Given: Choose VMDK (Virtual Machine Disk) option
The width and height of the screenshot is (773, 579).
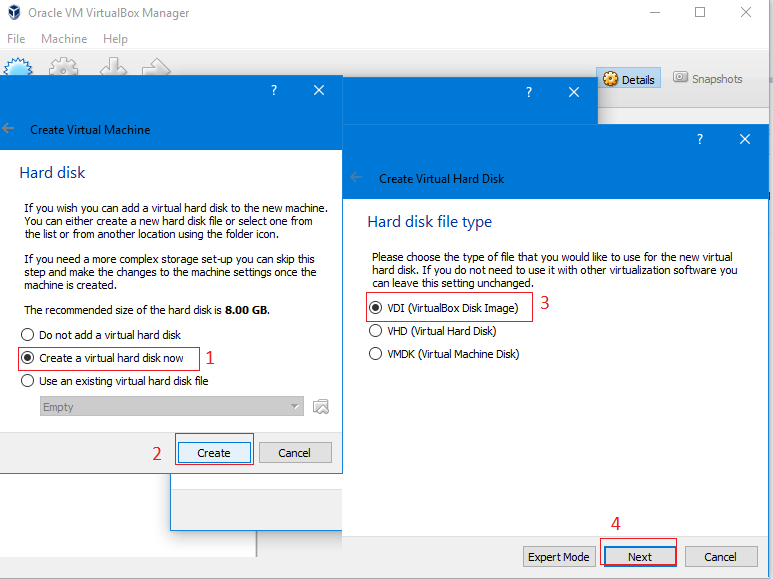Looking at the screenshot, I should tap(444, 354).
